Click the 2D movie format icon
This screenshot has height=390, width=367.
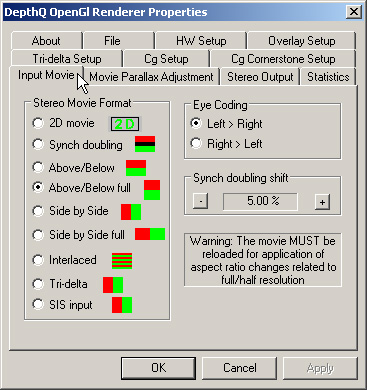(125, 124)
